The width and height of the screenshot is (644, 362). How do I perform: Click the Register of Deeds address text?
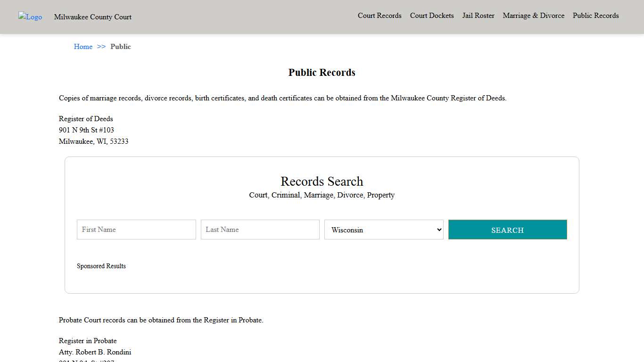[86, 130]
